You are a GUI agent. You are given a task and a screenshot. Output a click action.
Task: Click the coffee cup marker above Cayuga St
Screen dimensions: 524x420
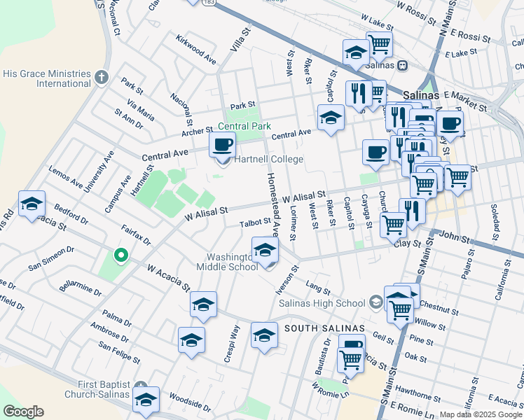(x=375, y=153)
